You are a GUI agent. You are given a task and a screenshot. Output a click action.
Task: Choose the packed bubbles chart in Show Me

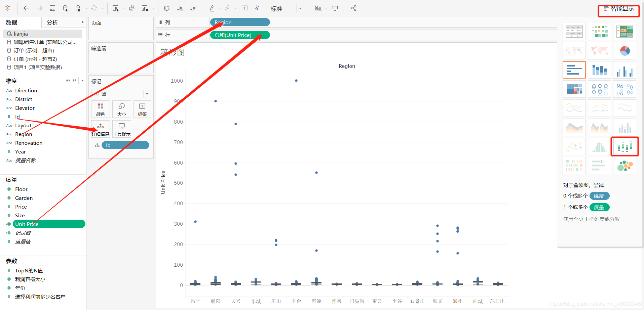624,166
